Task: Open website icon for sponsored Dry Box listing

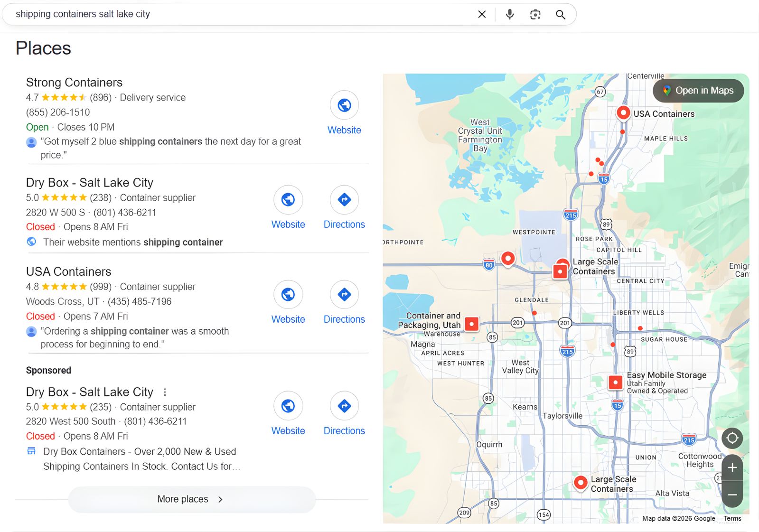Action: 288,406
